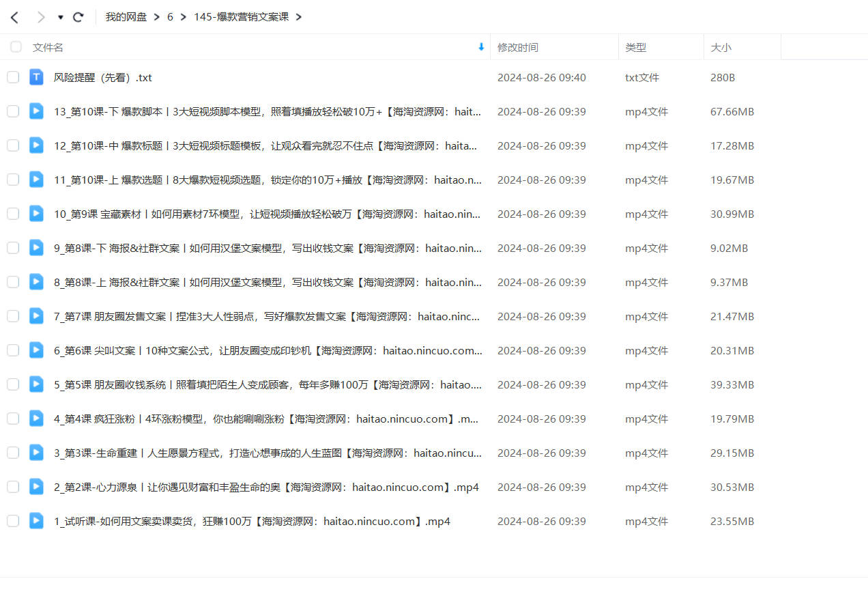This screenshot has width=868, height=594.
Task: Click the 2024-08-26 09:40 modified time
Action: (541, 77)
